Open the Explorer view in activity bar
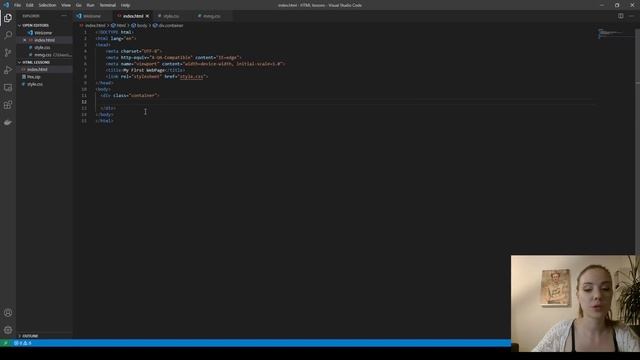The width and height of the screenshot is (640, 360). 8,18
